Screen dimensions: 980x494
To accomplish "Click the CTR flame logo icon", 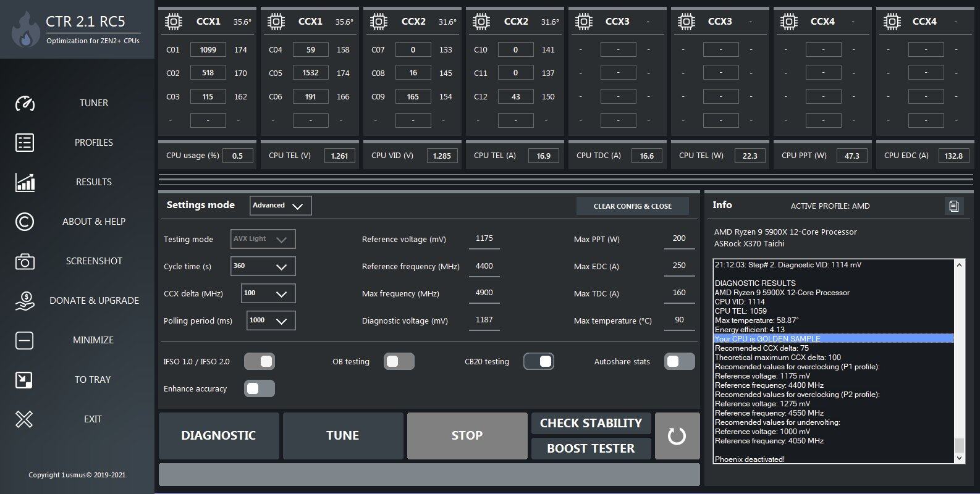I will [x=25, y=30].
